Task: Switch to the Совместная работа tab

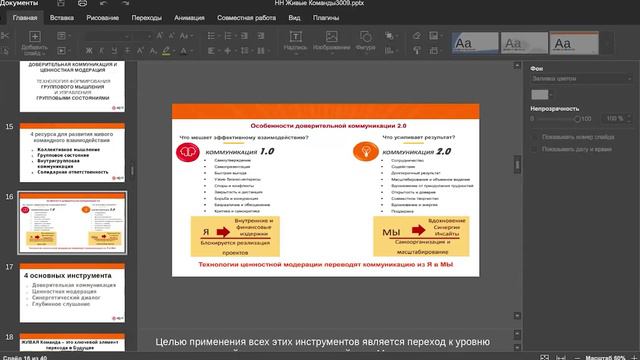Action: 247,18
